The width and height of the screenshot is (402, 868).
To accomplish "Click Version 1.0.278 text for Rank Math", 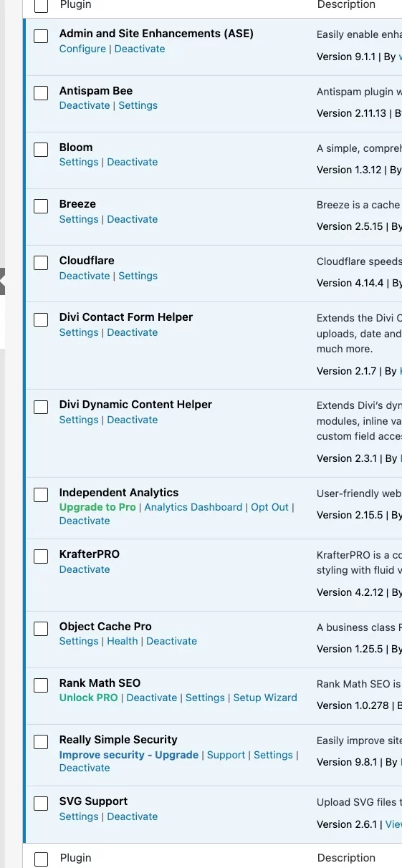I will (352, 705).
